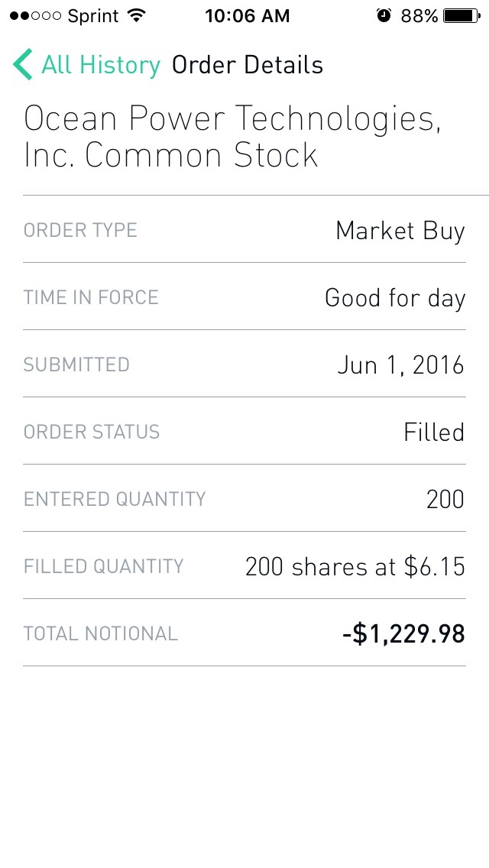This screenshot has height=868, width=489.
Task: Tap the 200 shares at $6.15 text
Action: [x=355, y=566]
